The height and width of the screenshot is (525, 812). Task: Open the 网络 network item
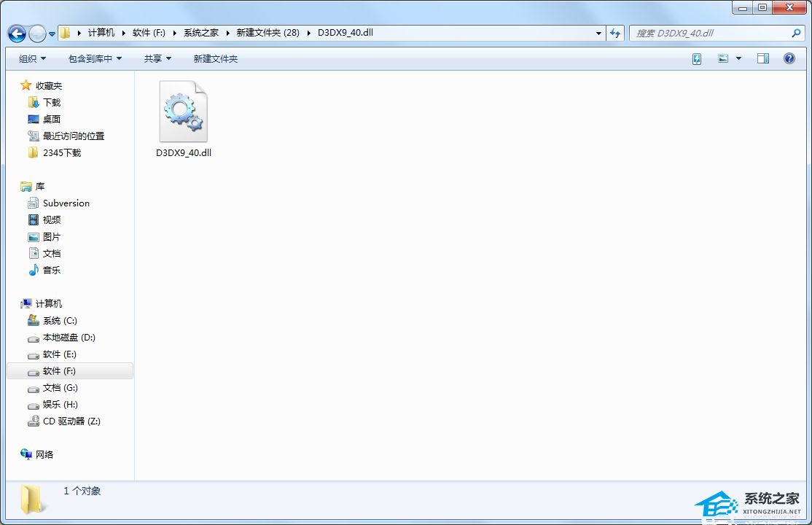pyautogui.click(x=44, y=455)
